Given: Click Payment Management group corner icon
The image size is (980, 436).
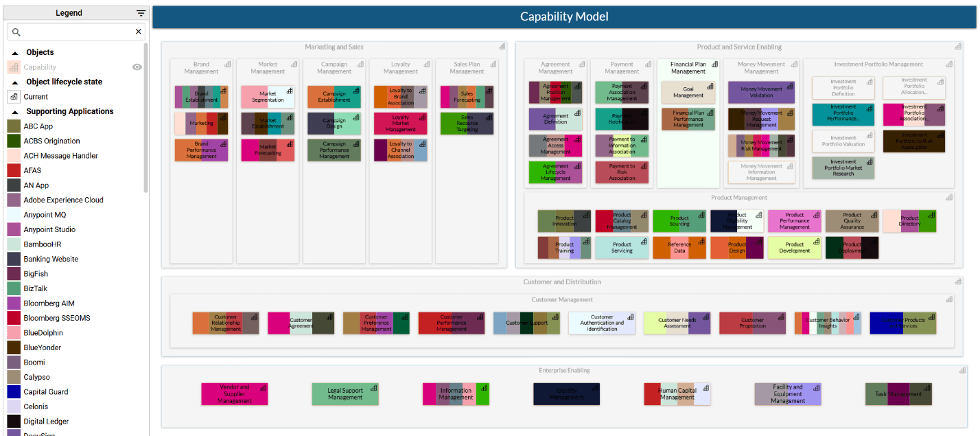Looking at the screenshot, I should [x=649, y=64].
